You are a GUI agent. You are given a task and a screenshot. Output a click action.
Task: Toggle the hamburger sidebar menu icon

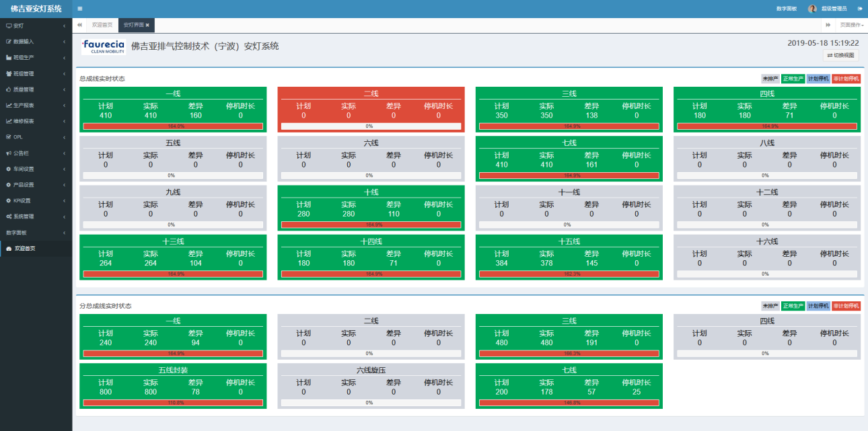point(80,9)
